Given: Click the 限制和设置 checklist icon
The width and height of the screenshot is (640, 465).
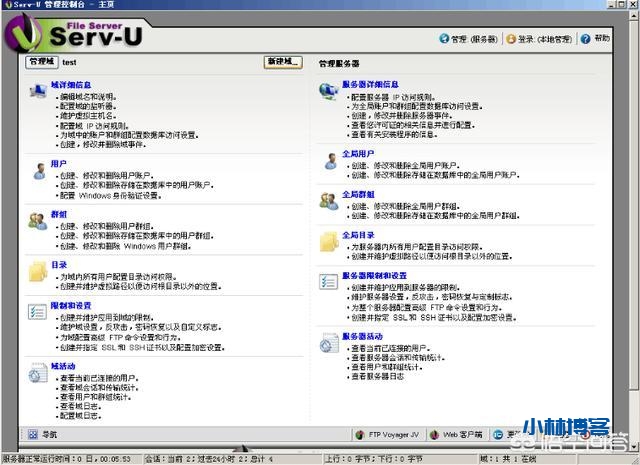Looking at the screenshot, I should point(38,312).
